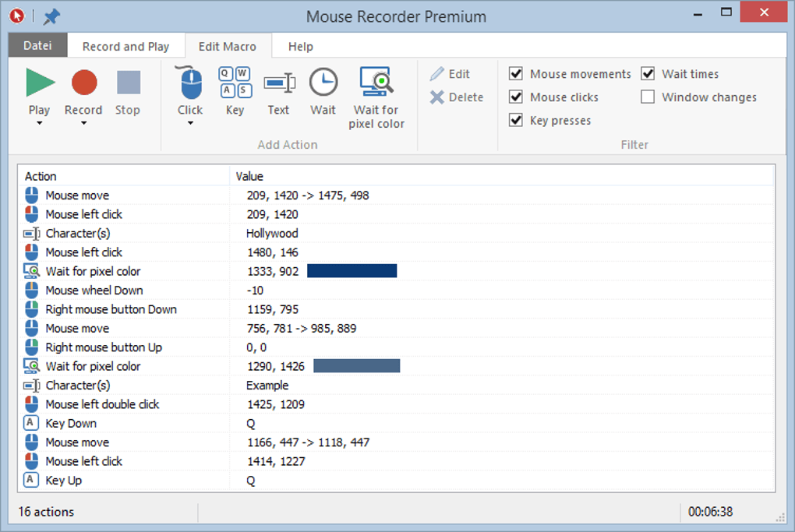This screenshot has height=532, width=795.
Task: Add a Key press action icon
Action: coord(235,82)
